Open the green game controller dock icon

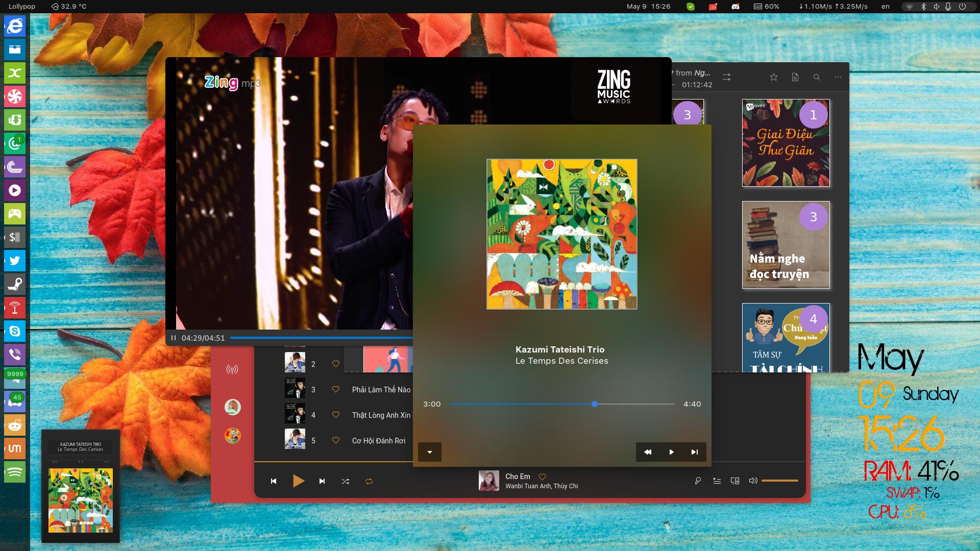coord(15,214)
